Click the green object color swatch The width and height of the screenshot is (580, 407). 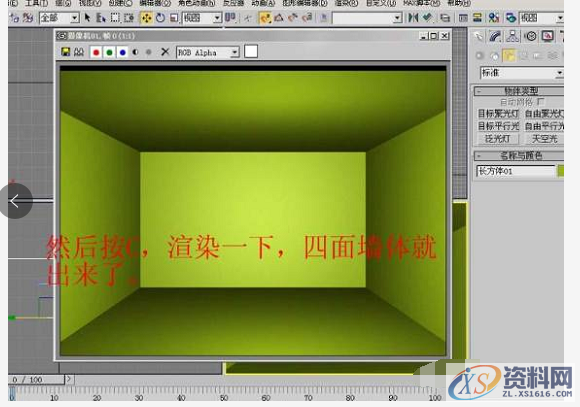click(560, 171)
